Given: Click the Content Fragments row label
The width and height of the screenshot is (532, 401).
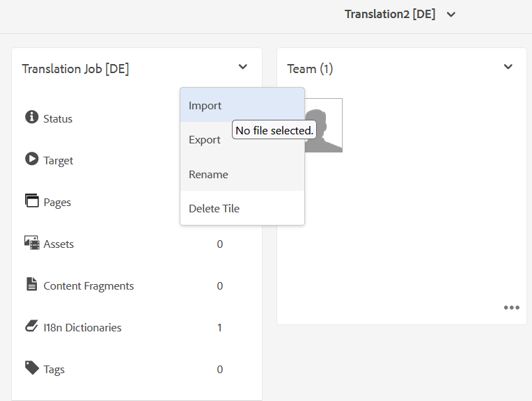Looking at the screenshot, I should (88, 286).
